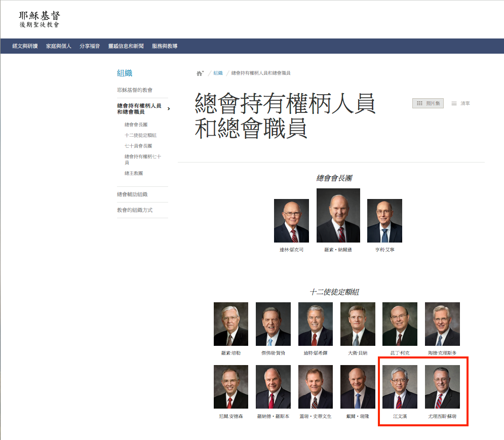Click the photo above 昆丁·柯克

[x=400, y=324]
